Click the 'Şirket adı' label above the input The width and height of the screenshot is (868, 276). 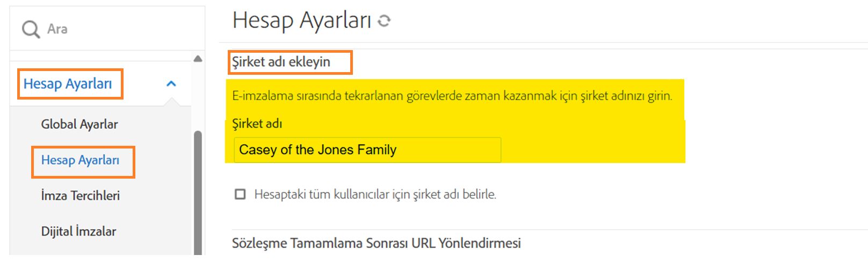pos(257,124)
